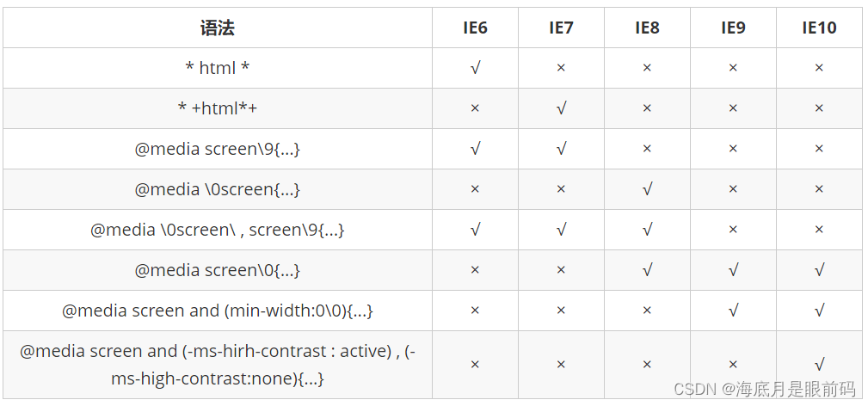Click the IE6 checkmark in '* html *' row
868x406 pixels.
coord(475,68)
